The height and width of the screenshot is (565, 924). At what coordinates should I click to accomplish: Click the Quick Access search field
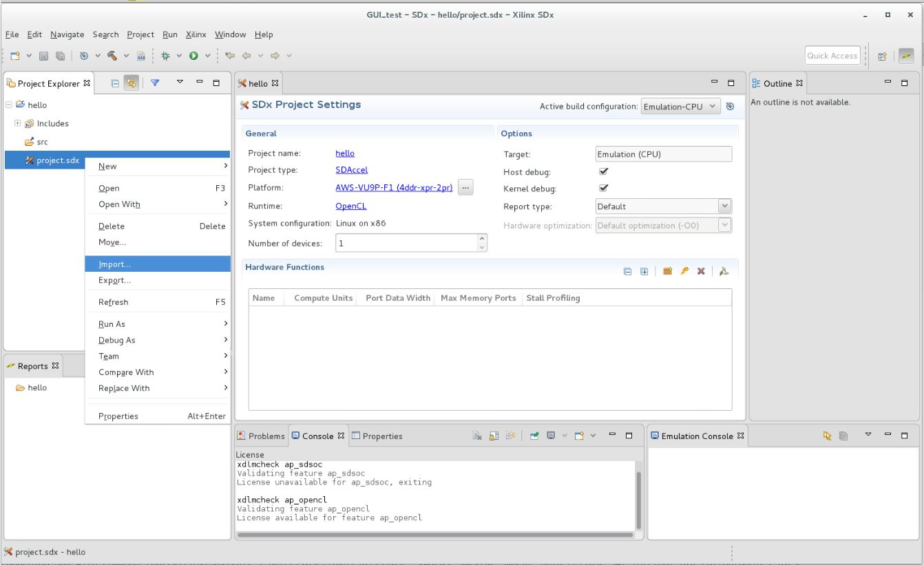(833, 56)
